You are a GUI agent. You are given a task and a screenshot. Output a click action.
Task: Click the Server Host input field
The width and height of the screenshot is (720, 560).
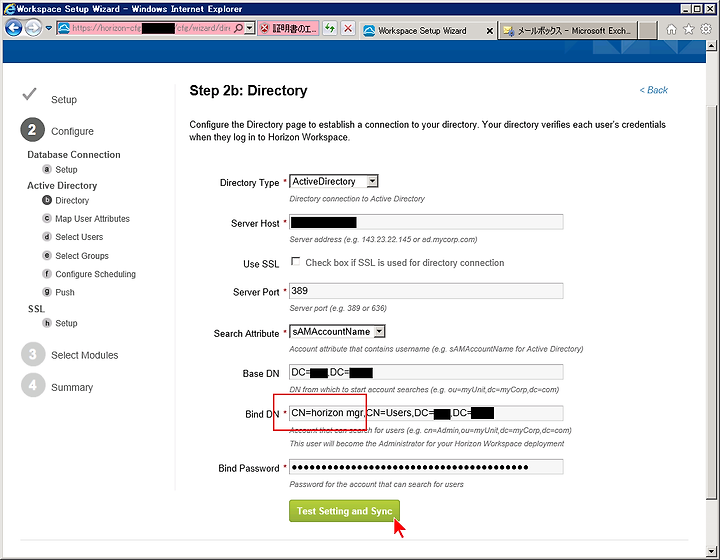pos(426,223)
